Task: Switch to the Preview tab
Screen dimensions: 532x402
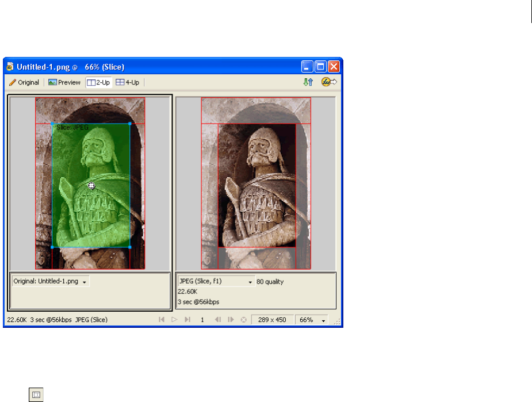Action: [x=64, y=82]
